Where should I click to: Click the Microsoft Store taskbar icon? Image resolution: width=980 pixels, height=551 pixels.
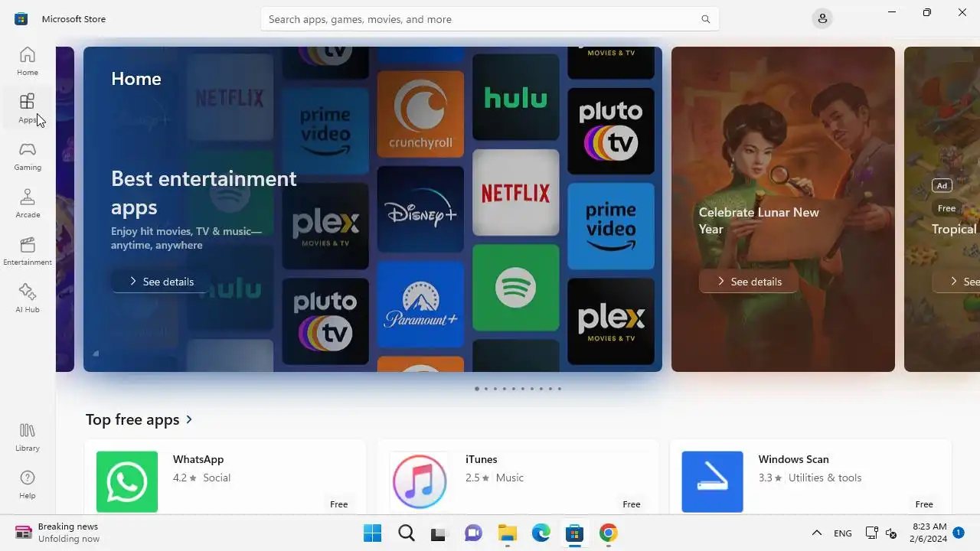pos(574,533)
